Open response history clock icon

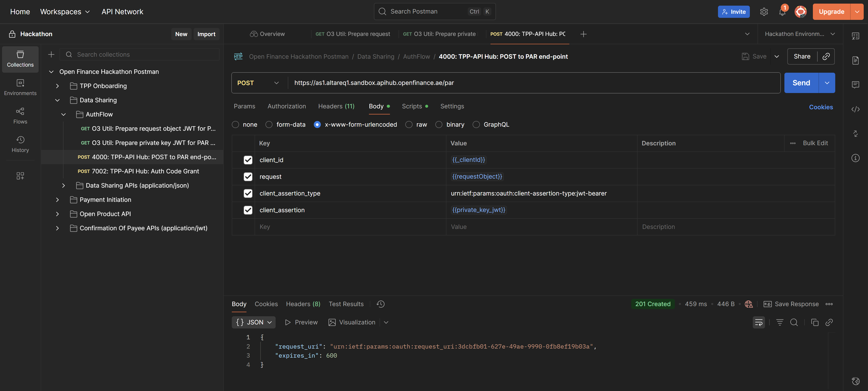click(x=380, y=304)
